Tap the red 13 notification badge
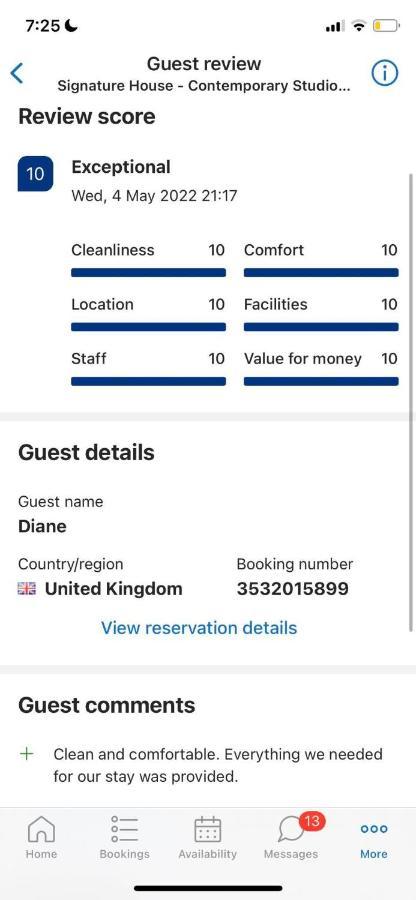Viewport: 416px width, 900px height. (x=312, y=821)
